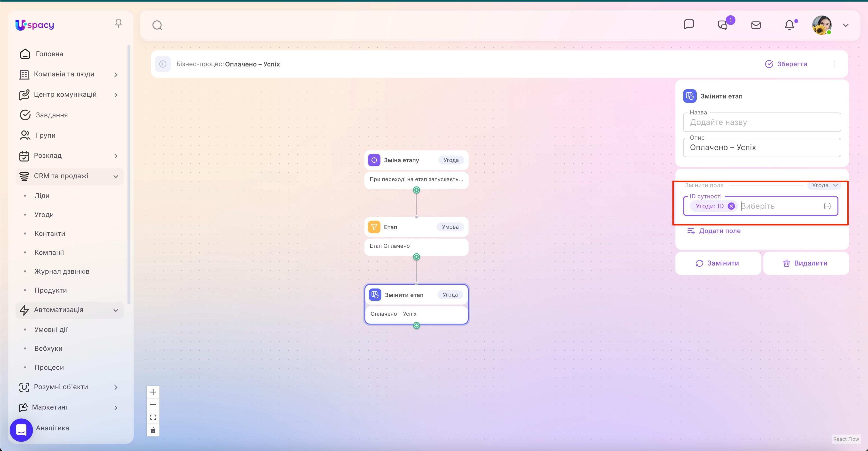Image resolution: width=868 pixels, height=451 pixels.
Task: Pin the left sidebar
Action: click(118, 23)
